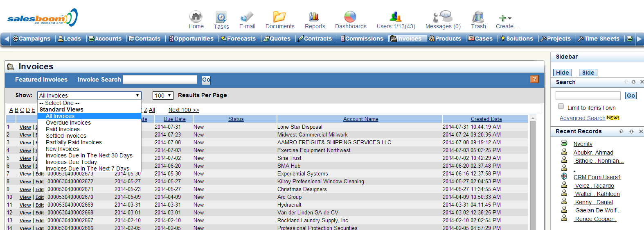Switch to the Campaigns tab
644x230 pixels.
32,39
